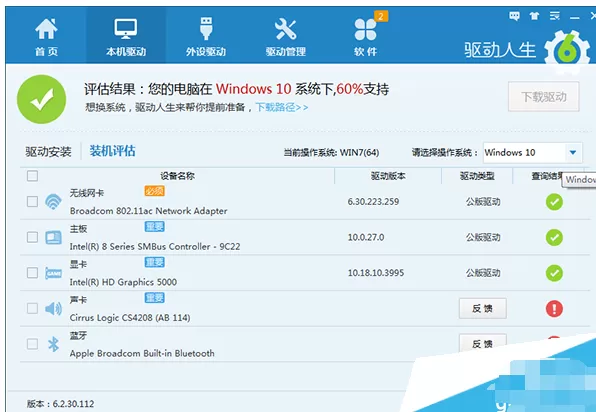
Task: Click the 当前操作系统: WIN7(64) label
Action: (x=331, y=153)
